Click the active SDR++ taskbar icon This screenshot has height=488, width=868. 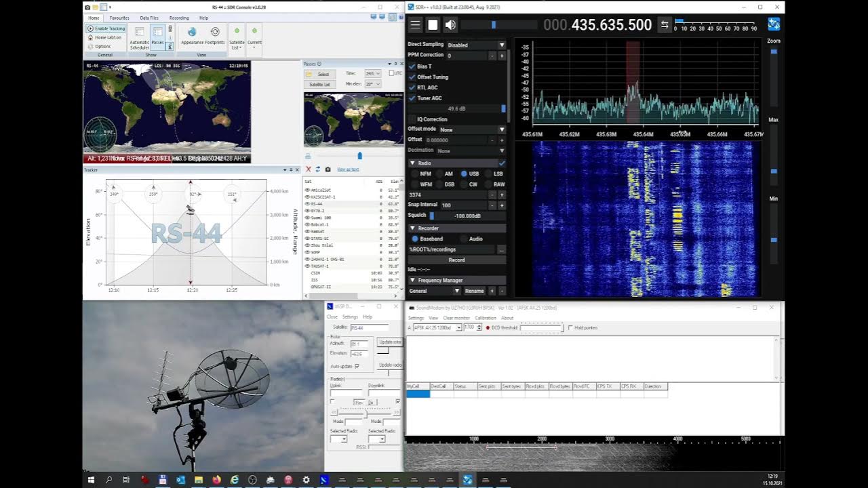click(x=467, y=480)
